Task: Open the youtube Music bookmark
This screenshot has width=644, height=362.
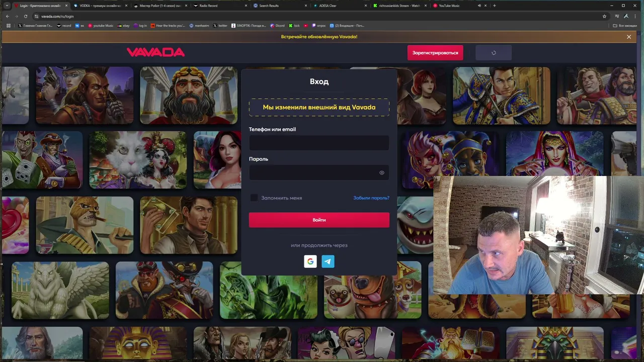Action: 101,26
